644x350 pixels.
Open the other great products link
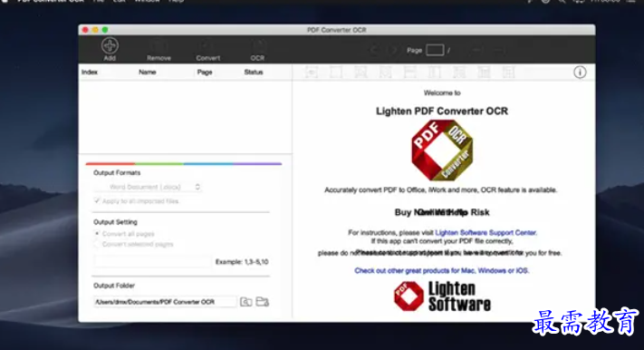pyautogui.click(x=441, y=270)
